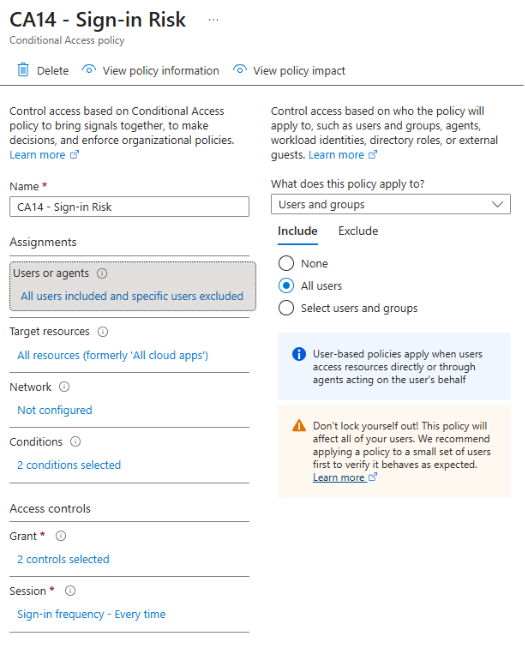Click the eye icon for View policy information
The width and height of the screenshot is (525, 654).
pos(89,70)
